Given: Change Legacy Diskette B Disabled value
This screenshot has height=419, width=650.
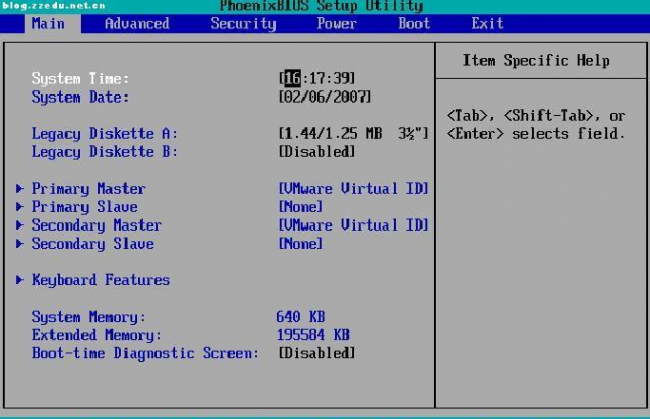Looking at the screenshot, I should [x=317, y=152].
